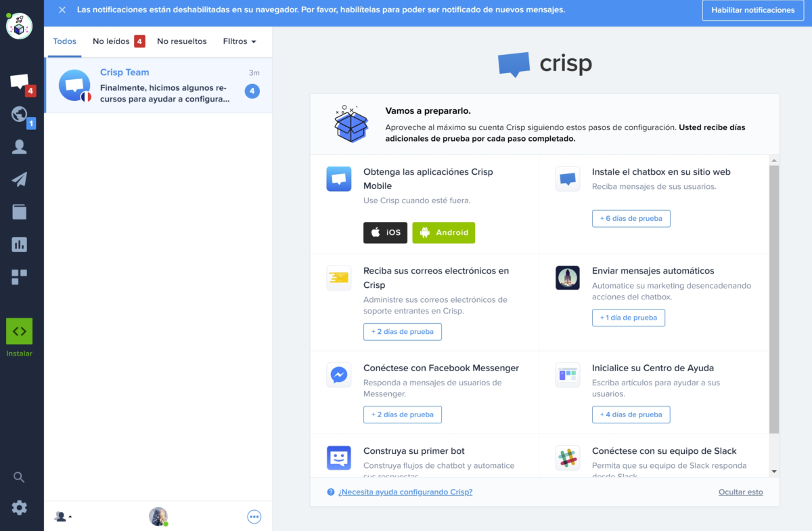This screenshot has height=531, width=812.
Task: Open the Visitors globe icon
Action: pos(20,114)
